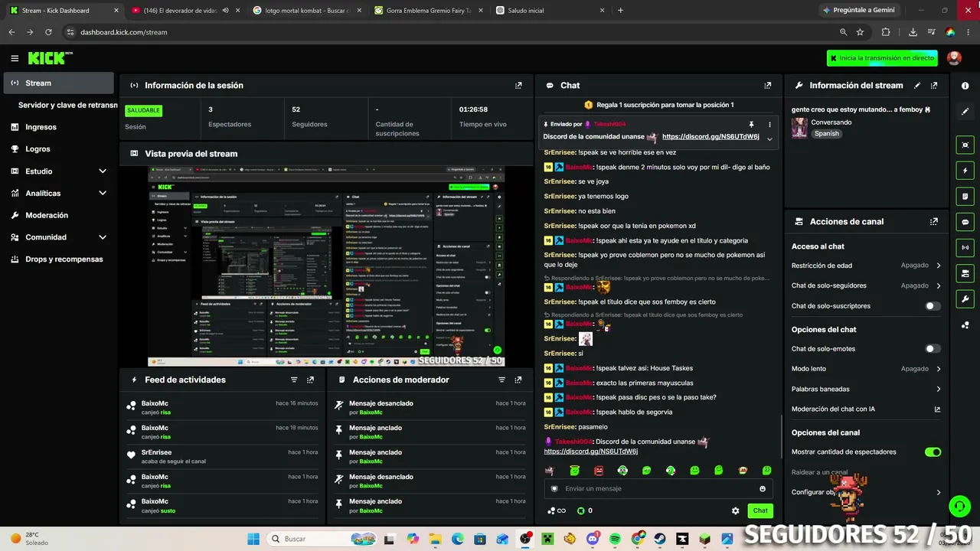Open Configurar objetivo row chevron

coord(939,493)
